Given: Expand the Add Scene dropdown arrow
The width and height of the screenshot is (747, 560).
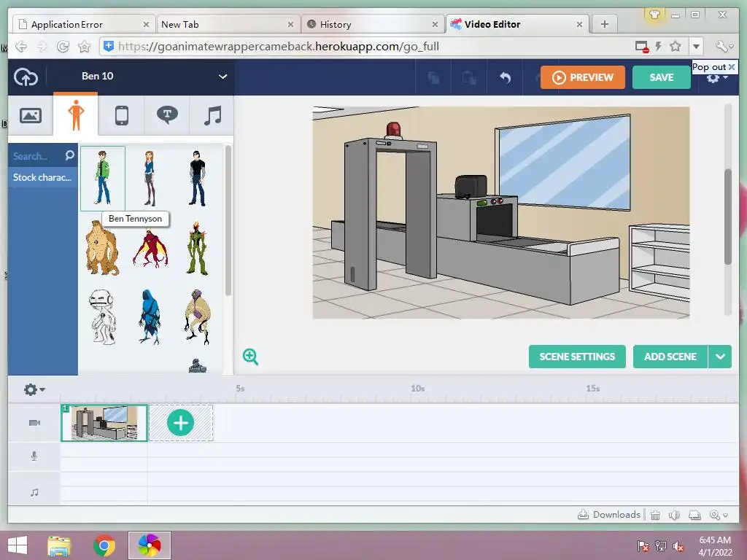Looking at the screenshot, I should click(x=720, y=357).
